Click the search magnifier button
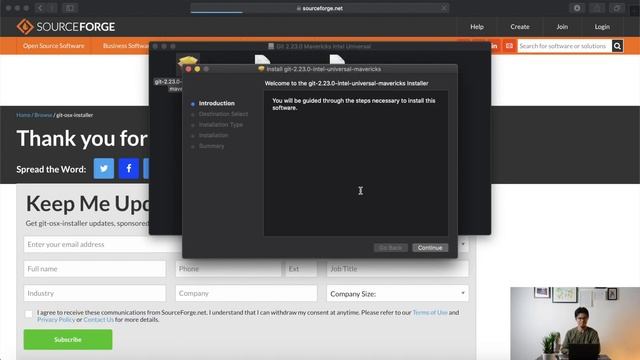Viewport: 640px width, 360px height. pos(617,46)
